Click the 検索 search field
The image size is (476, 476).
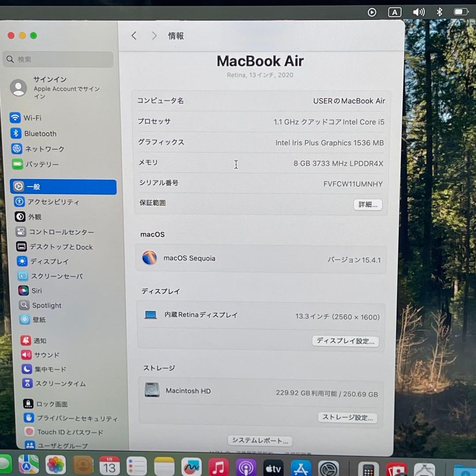[x=57, y=59]
